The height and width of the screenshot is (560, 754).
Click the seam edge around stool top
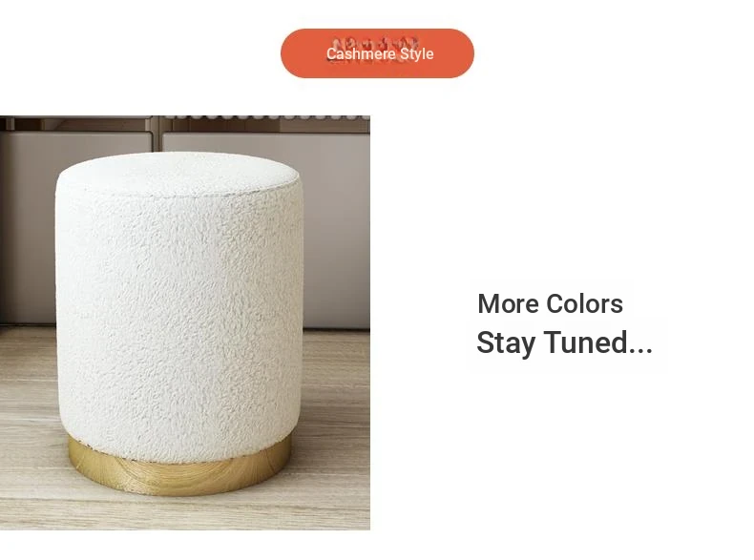tap(178, 192)
